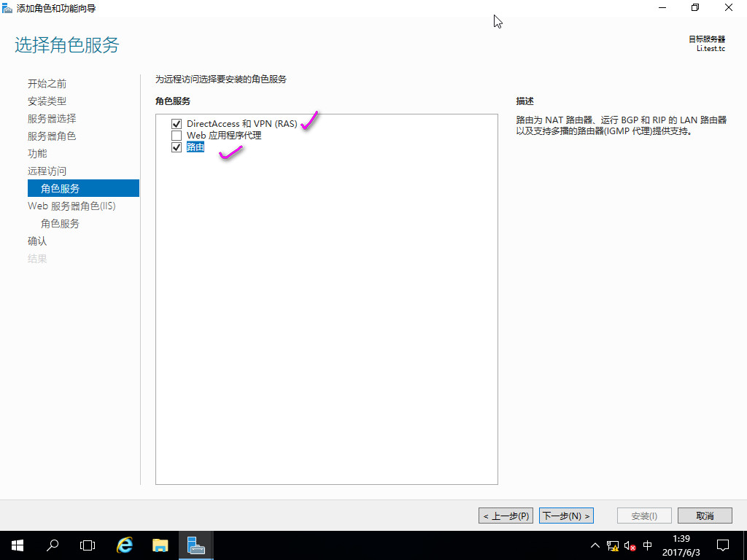Select the Web 应用程序代理 label
The image size is (747, 560).
224,136
